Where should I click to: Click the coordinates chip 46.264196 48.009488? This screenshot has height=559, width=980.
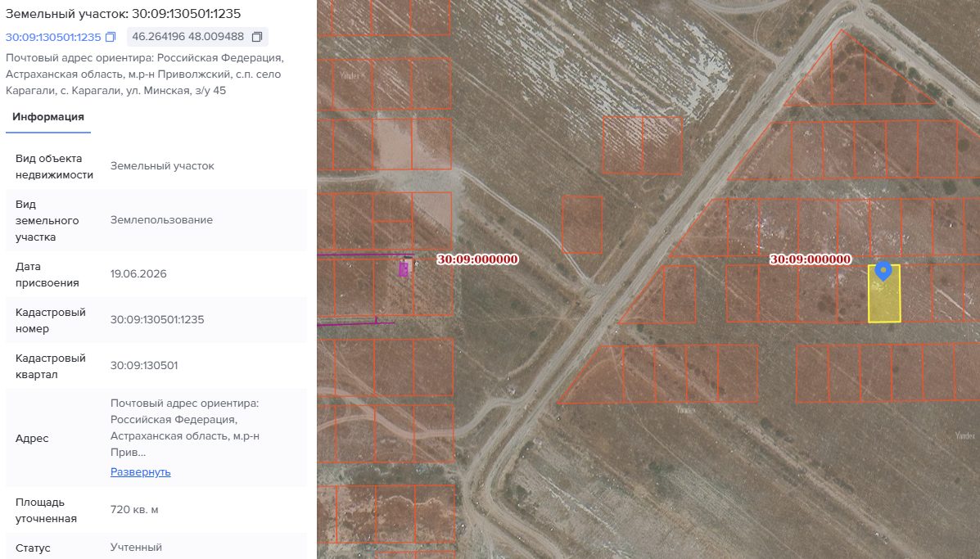(x=197, y=37)
